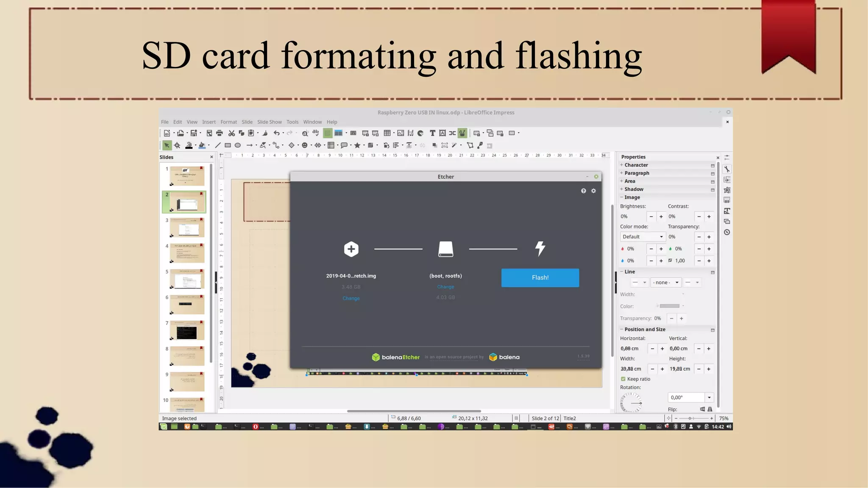This screenshot has height=488, width=868.
Task: Click the Undo arrow icon
Action: click(x=276, y=133)
